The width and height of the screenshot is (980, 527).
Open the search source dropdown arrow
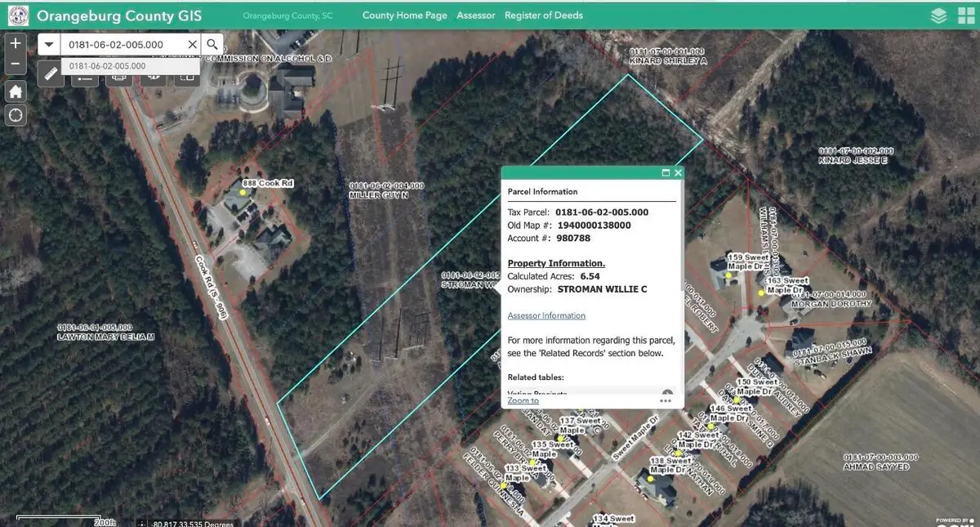pyautogui.click(x=48, y=44)
